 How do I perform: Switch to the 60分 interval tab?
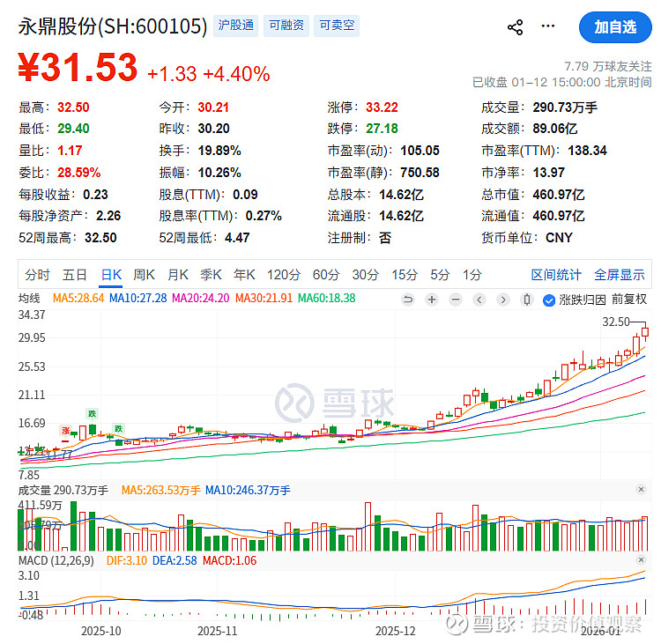tap(326, 275)
